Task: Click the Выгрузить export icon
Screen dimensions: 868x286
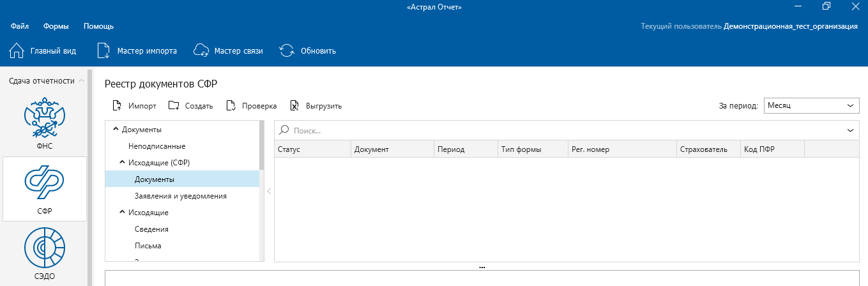Action: (294, 106)
